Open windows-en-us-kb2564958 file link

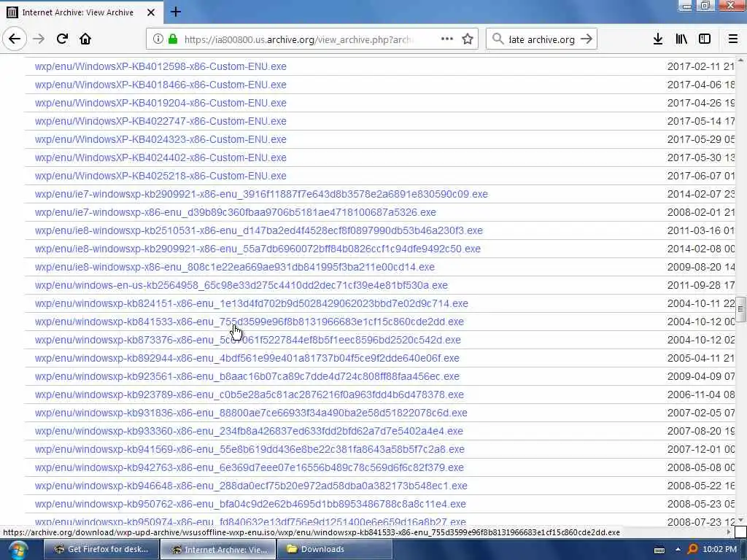[241, 285]
